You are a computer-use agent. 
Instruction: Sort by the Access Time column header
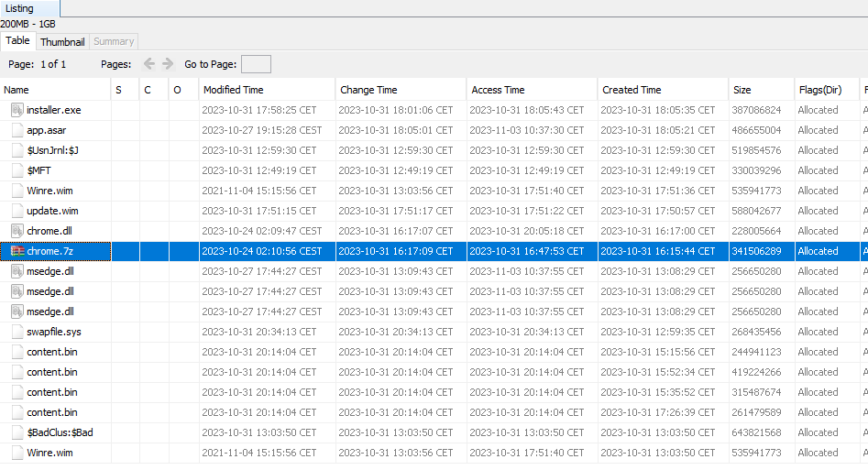pos(498,90)
